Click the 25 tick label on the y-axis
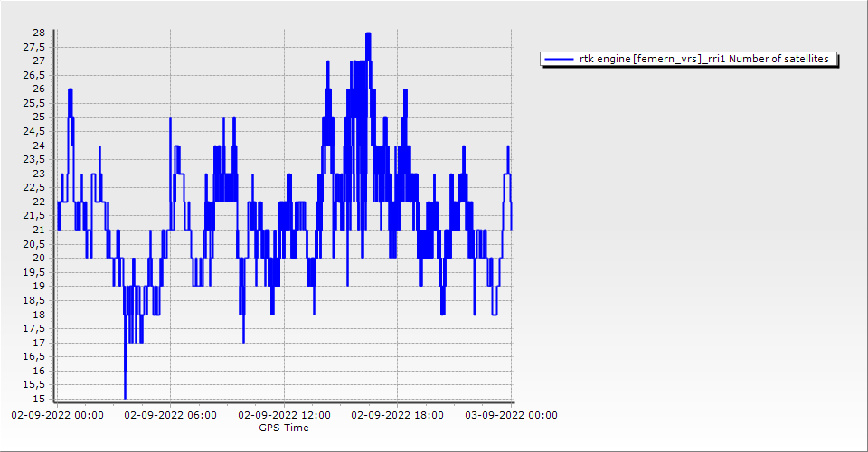 tap(39, 118)
